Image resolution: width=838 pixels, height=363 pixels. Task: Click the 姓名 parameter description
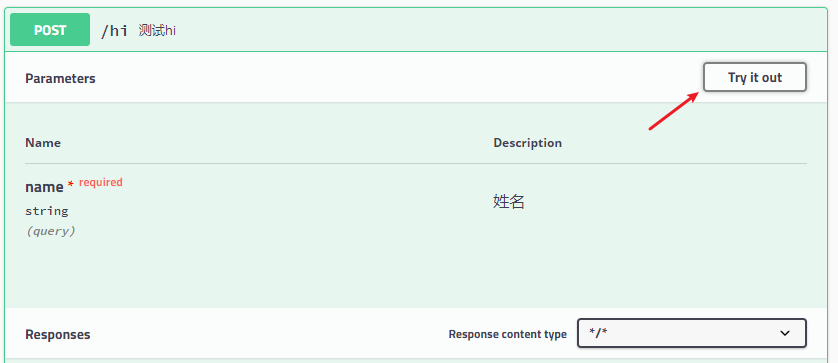pos(508,202)
